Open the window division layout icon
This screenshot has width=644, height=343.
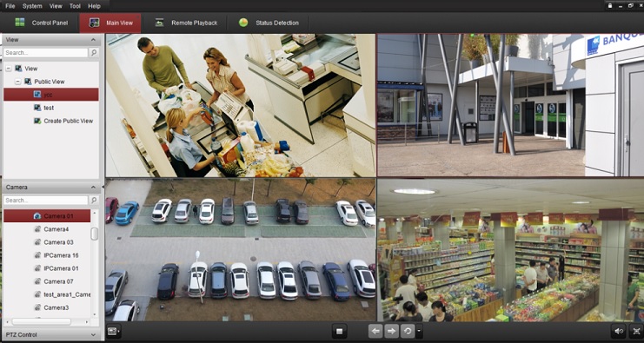point(112,332)
